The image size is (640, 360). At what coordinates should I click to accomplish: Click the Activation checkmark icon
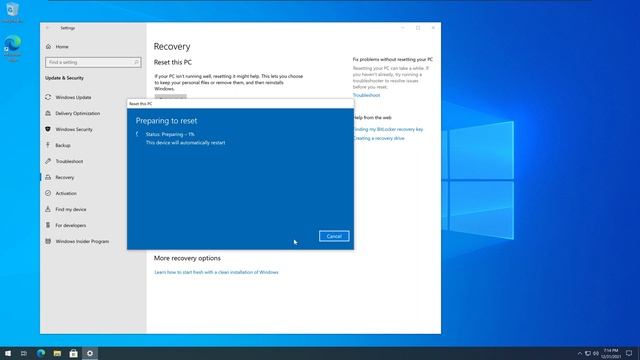48,193
